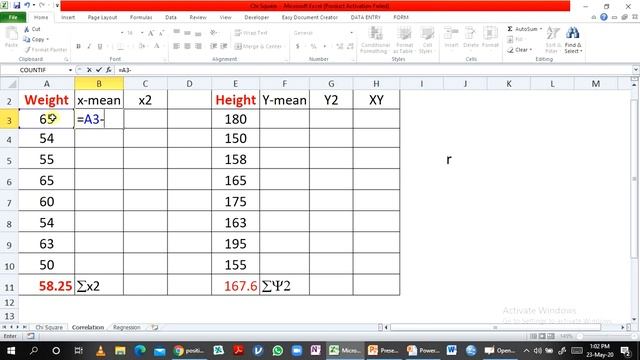Cancel the formula entry with the X icon
The width and height of the screenshot is (640, 360).
89,70
